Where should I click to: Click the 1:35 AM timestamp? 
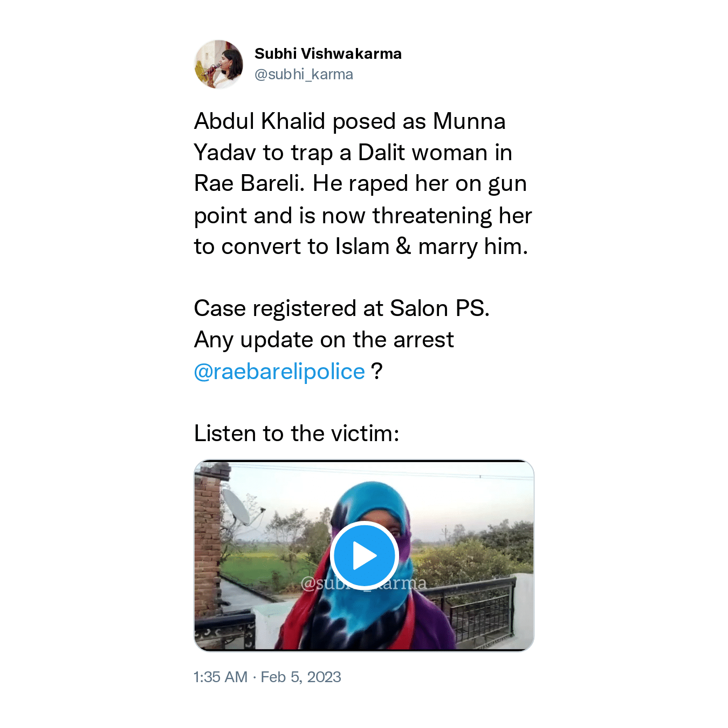(x=221, y=677)
